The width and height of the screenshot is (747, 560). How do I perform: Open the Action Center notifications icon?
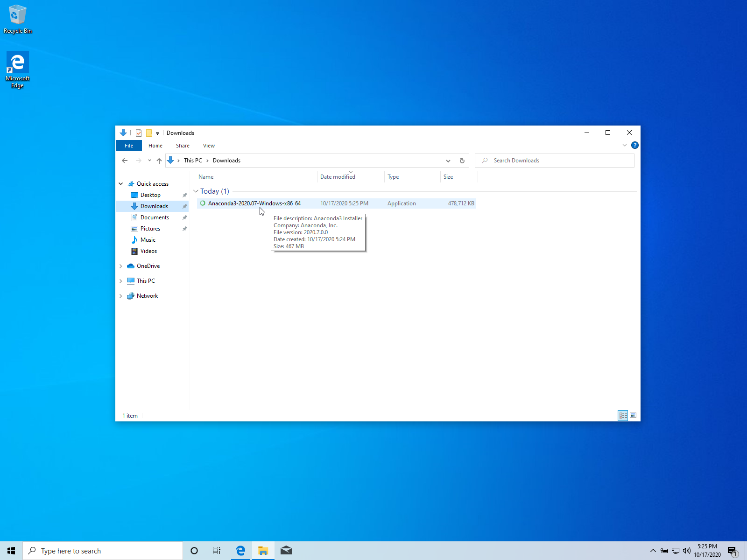[732, 551]
